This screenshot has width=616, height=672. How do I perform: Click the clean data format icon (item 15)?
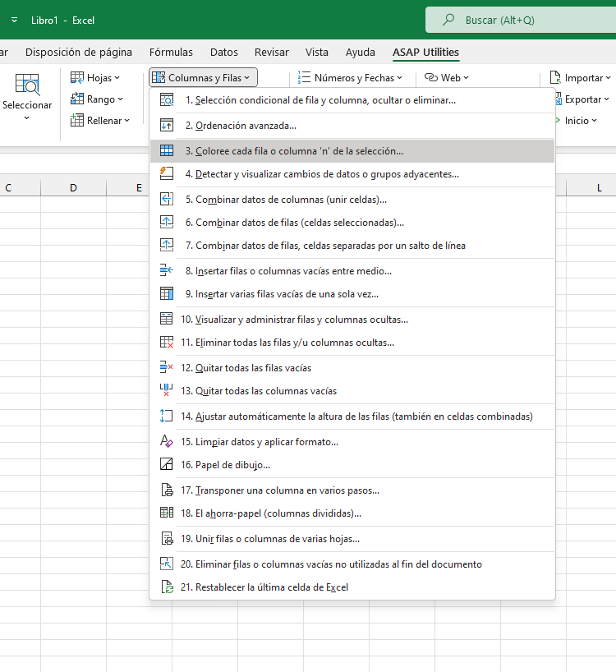pyautogui.click(x=166, y=441)
